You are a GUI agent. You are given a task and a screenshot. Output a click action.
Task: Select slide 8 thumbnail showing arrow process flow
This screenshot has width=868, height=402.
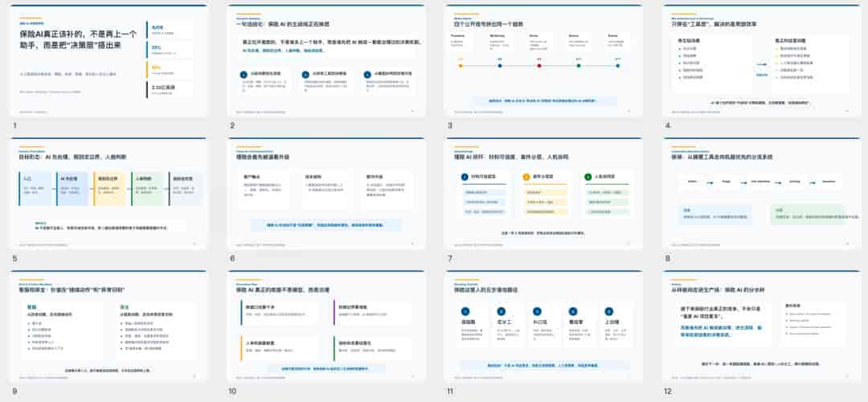761,194
